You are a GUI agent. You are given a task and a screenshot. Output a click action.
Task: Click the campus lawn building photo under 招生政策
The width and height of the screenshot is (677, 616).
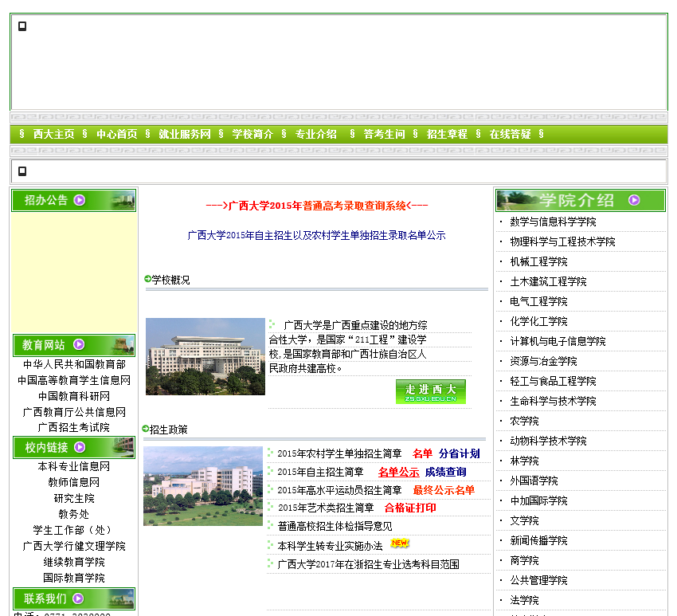pyautogui.click(x=203, y=486)
